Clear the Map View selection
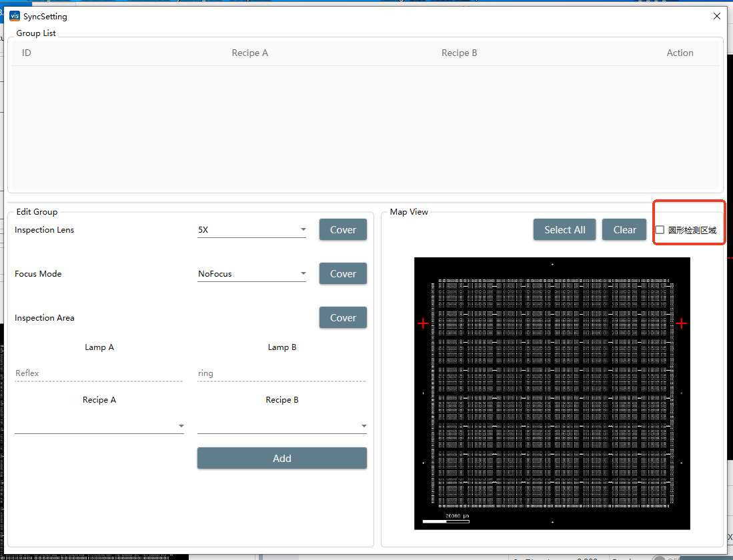Image resolution: width=733 pixels, height=560 pixels. click(x=624, y=229)
